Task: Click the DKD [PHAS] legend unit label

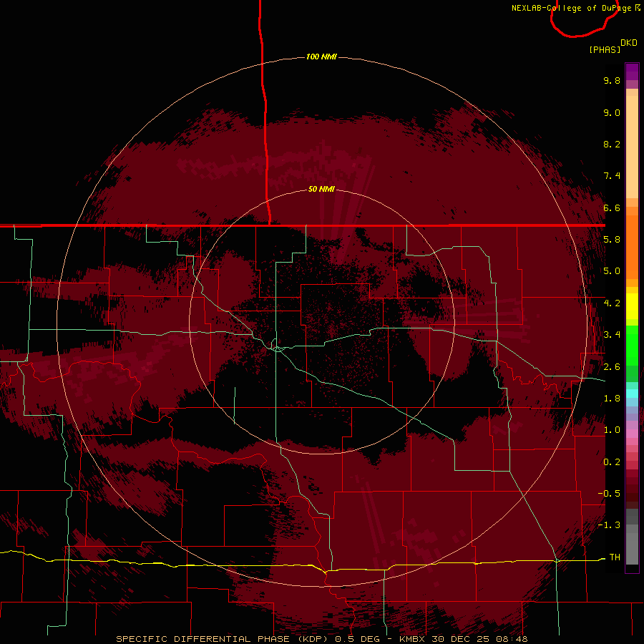Action: point(613,46)
